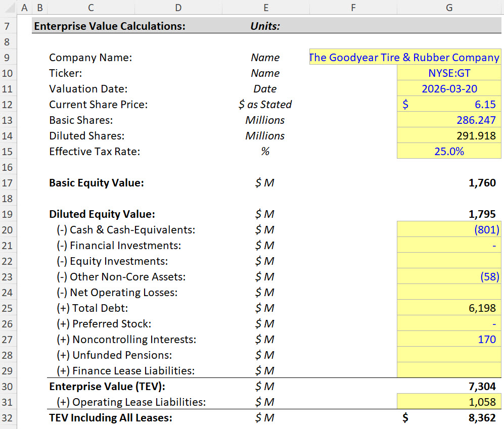Select row 16 header

pyautogui.click(x=8, y=167)
